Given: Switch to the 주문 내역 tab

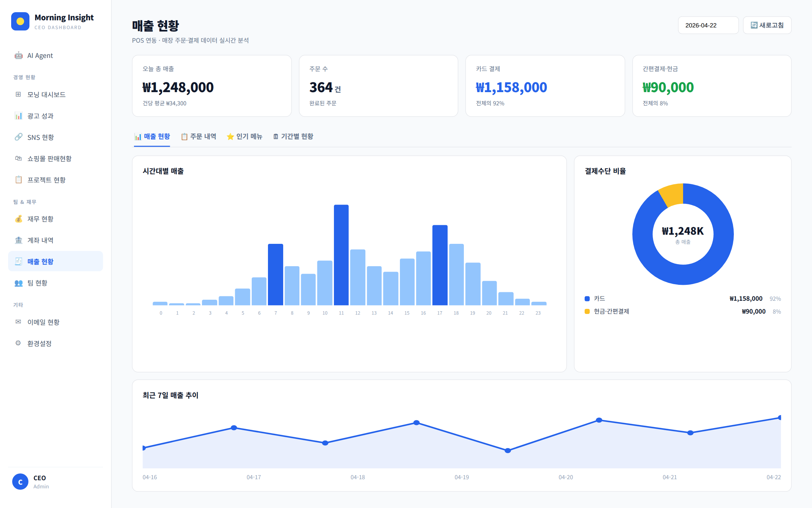Looking at the screenshot, I should (x=199, y=136).
